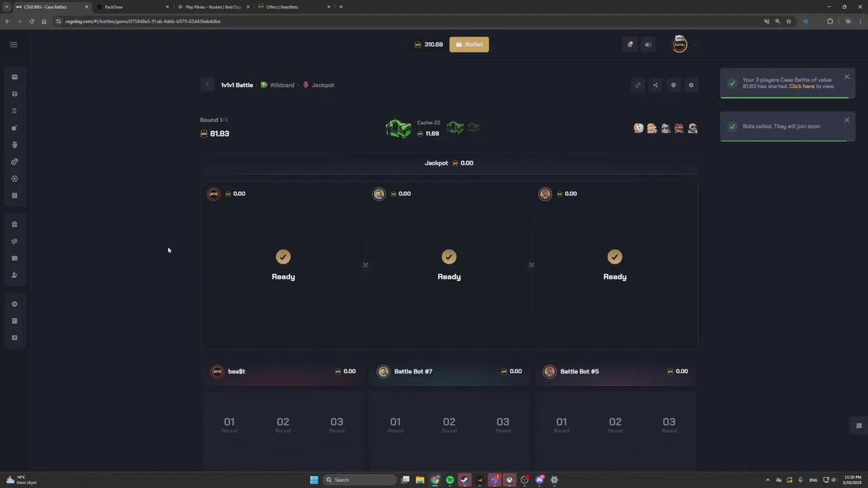The width and height of the screenshot is (868, 488).
Task: Click the first sidebar icon below the hamburger menu
Action: point(14,77)
